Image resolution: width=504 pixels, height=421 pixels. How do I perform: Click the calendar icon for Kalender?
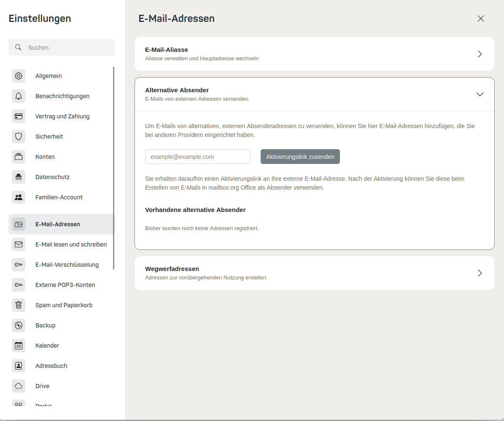point(19,346)
